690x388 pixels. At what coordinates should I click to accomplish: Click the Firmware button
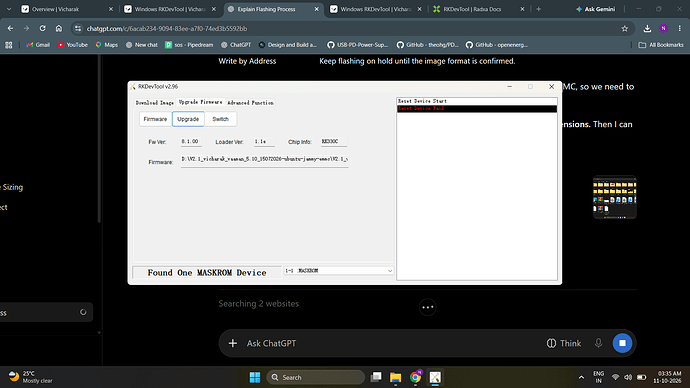point(155,119)
